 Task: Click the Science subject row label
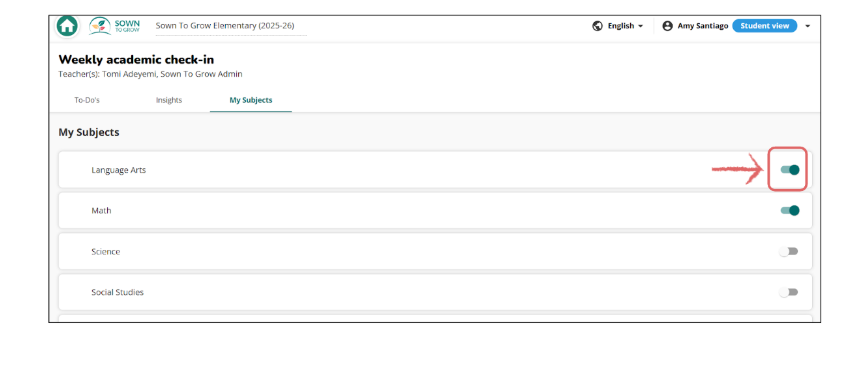click(x=105, y=252)
